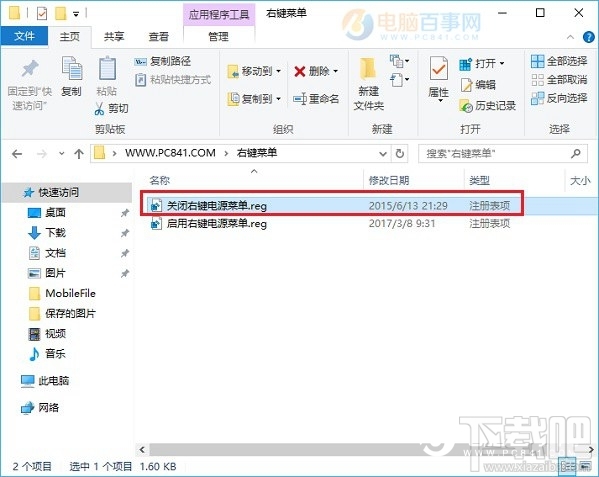Select This PC in sidebar

45,381
